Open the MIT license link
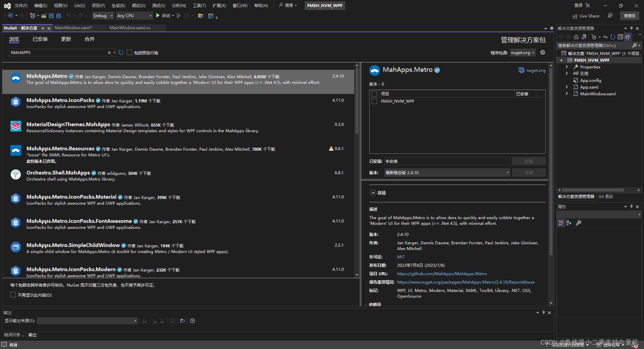This screenshot has width=644, height=349. [401, 257]
